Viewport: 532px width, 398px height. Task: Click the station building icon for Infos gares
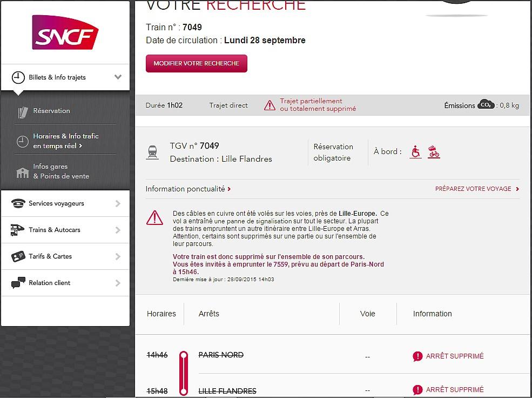22,173
